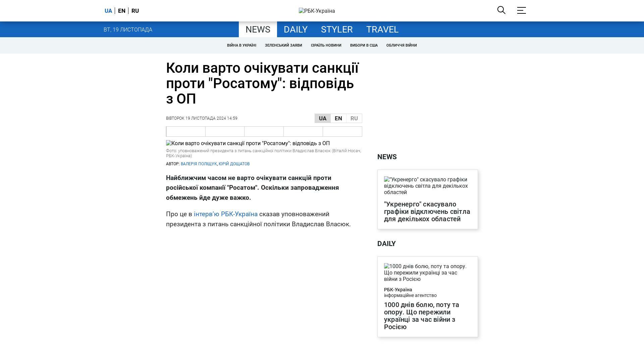The width and height of the screenshot is (644, 362).
Task: Open topic ВІЙНА В УКРАЇНІ
Action: pyautogui.click(x=241, y=45)
